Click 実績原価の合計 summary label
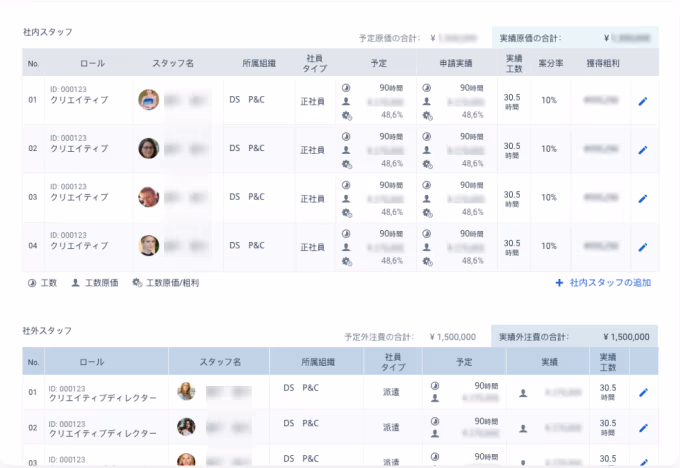This screenshot has width=680, height=468. (x=530, y=38)
